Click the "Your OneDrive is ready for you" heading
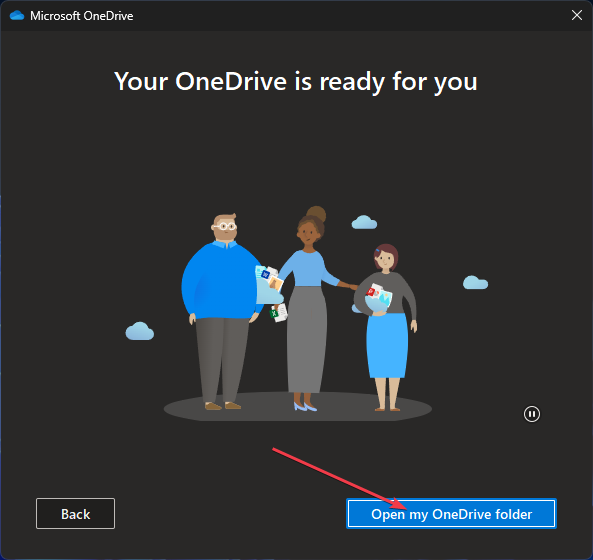Screen dimensions: 593x560 (x=296, y=82)
